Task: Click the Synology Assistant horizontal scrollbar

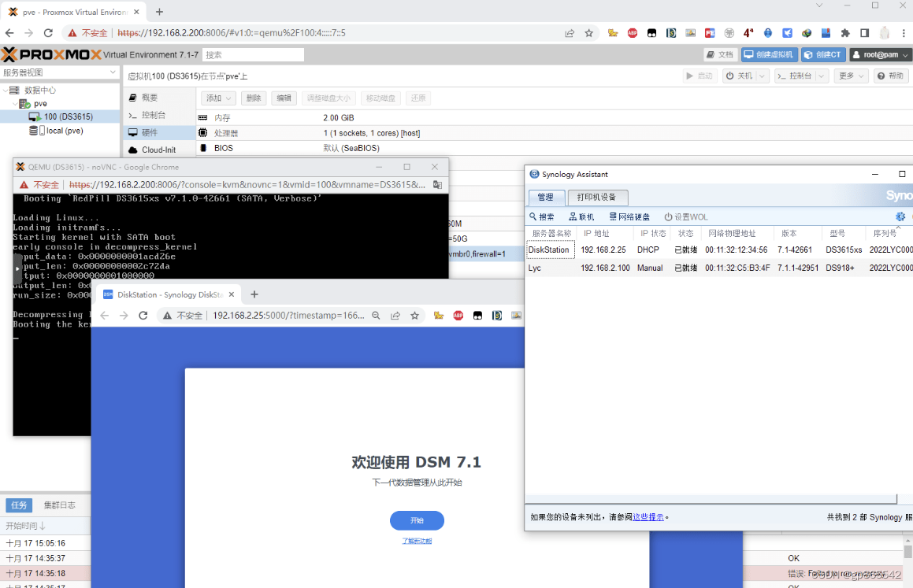Action: coord(711,500)
